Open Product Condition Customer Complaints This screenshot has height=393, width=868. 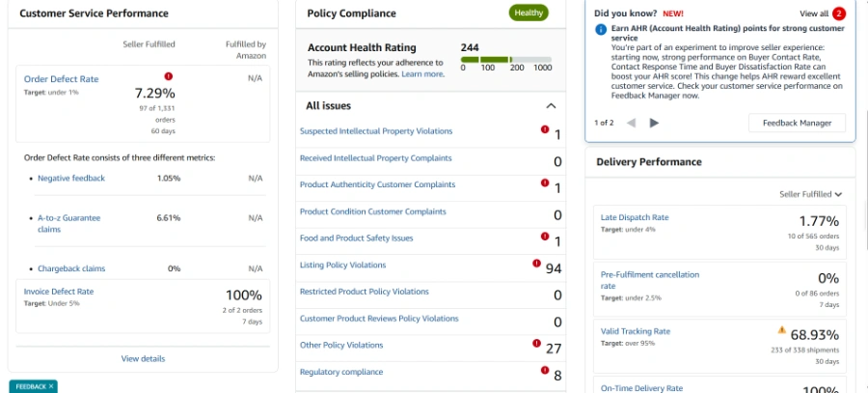[372, 211]
